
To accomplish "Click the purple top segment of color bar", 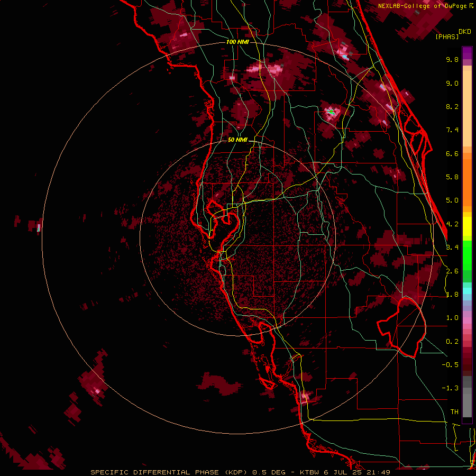I will (467, 53).
